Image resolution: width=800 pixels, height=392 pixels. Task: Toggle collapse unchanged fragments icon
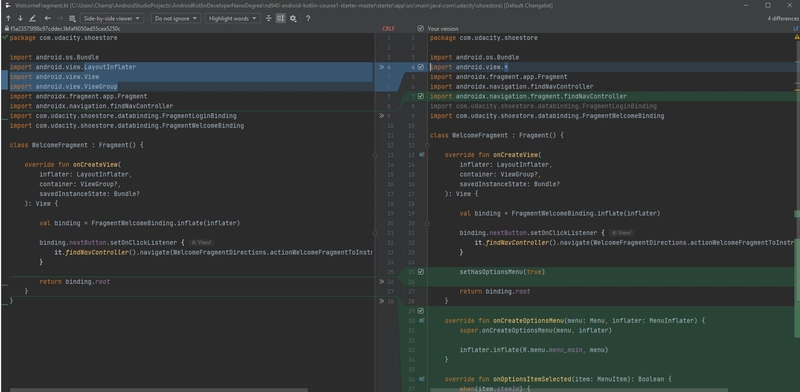269,18
